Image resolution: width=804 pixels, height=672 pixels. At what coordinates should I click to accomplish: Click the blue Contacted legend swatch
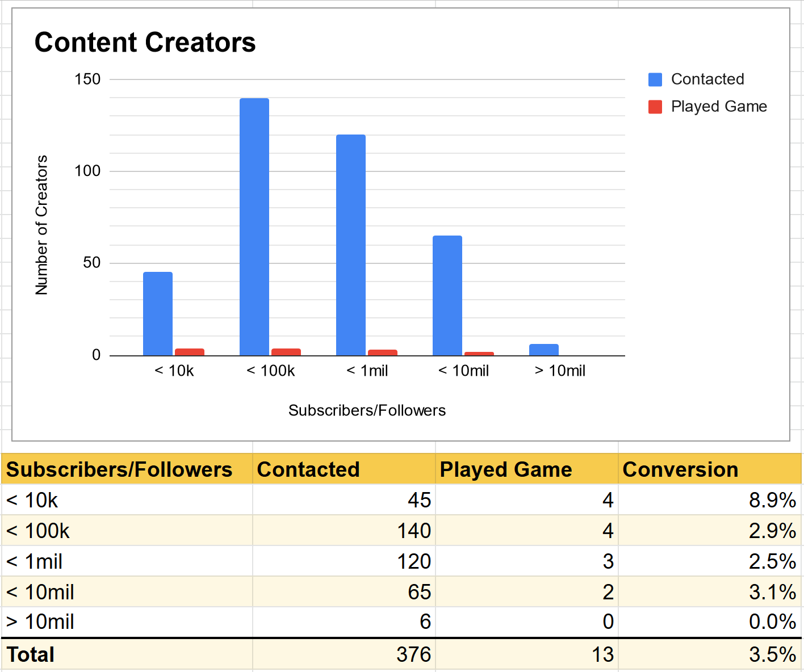(655, 79)
